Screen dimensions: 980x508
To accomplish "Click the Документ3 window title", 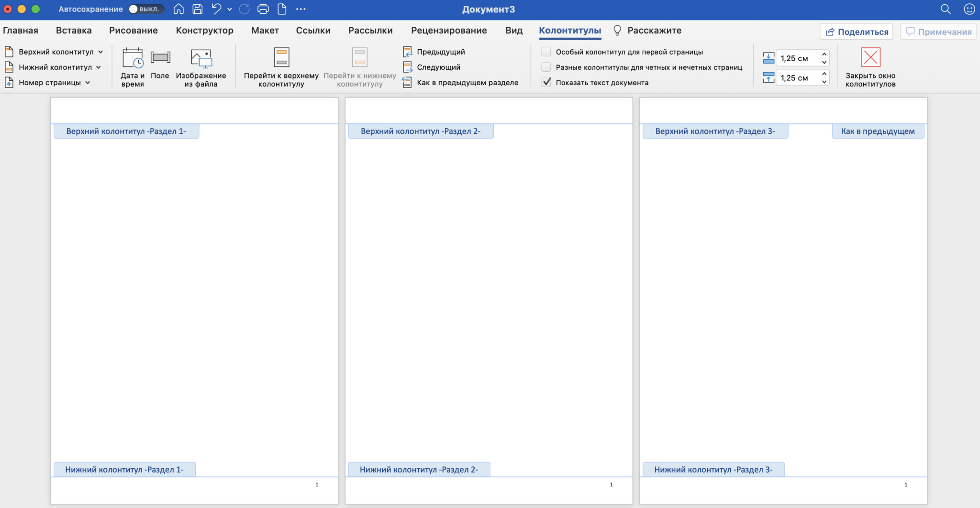I will point(489,9).
